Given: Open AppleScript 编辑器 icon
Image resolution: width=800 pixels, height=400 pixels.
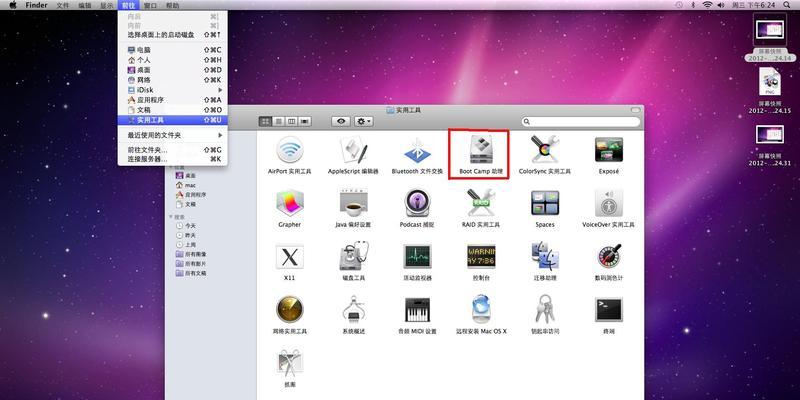Looking at the screenshot, I should [354, 149].
